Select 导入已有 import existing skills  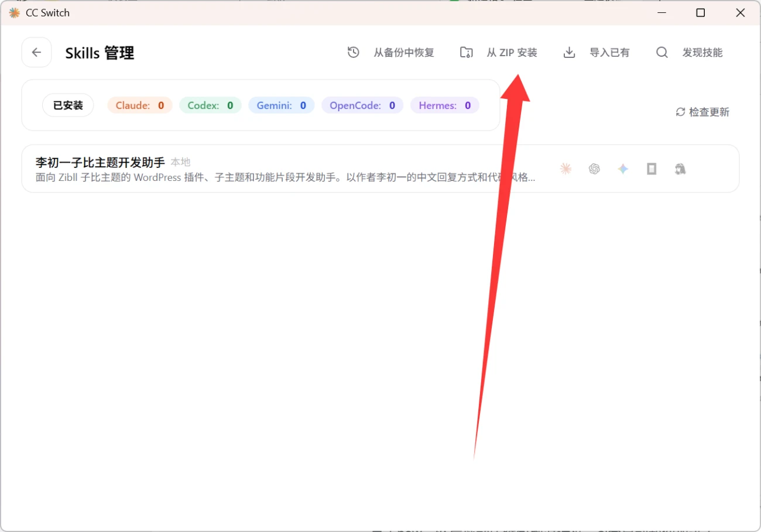tap(597, 53)
